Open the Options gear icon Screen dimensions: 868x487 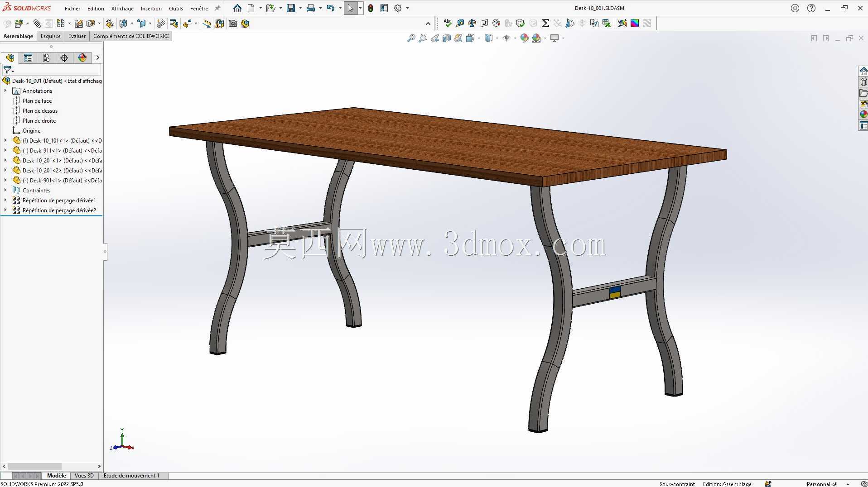[x=398, y=8]
